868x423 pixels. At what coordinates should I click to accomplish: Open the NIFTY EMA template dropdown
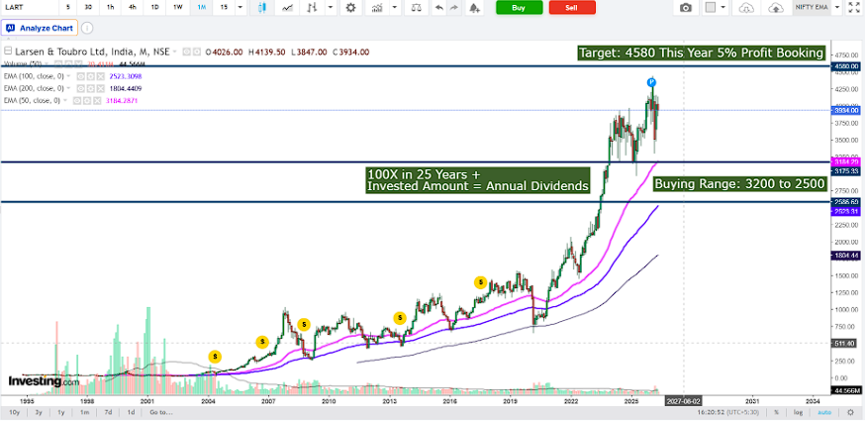813,7
